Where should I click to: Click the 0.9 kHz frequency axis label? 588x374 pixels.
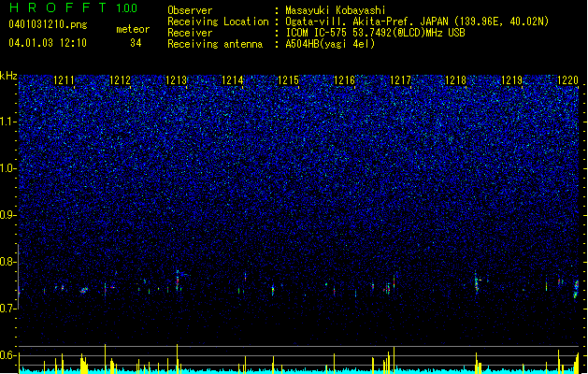coord(7,215)
